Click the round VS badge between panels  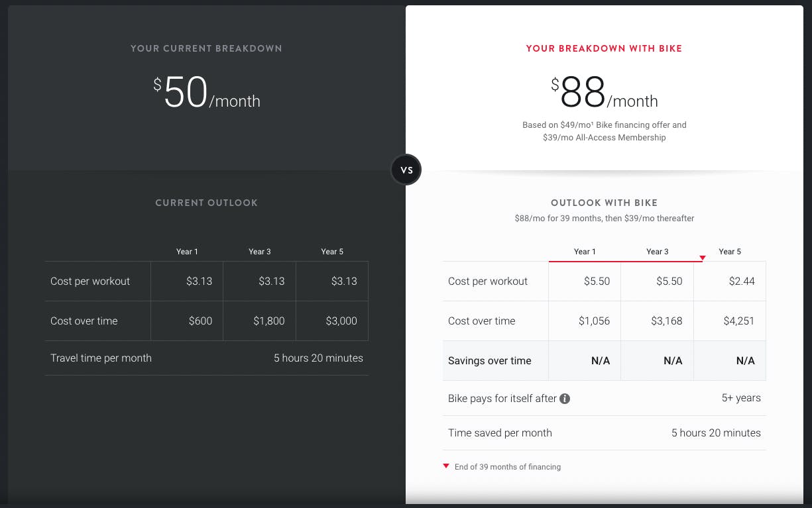click(x=406, y=170)
